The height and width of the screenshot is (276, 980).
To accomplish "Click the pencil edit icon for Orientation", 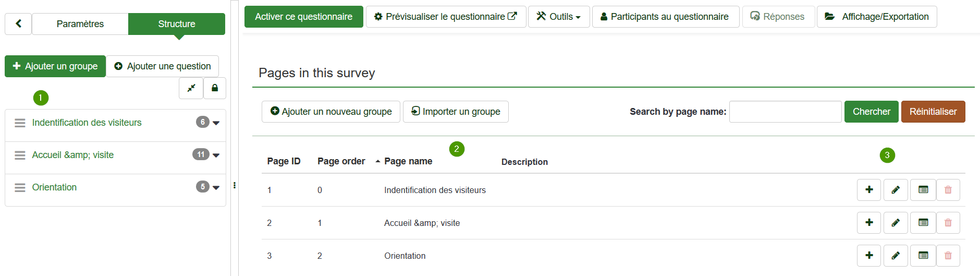I will [896, 256].
